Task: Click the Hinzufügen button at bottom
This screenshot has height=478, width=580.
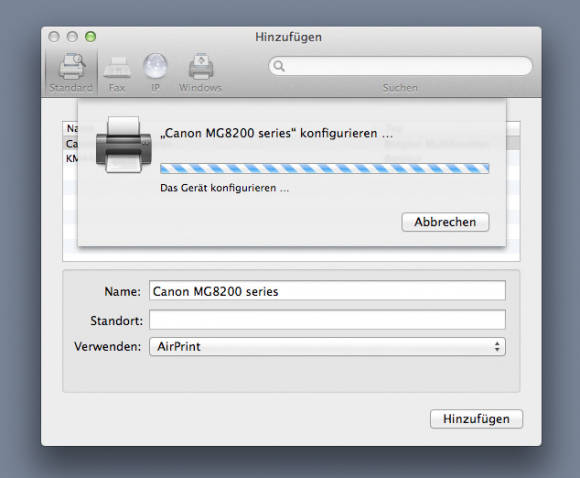Action: (476, 419)
